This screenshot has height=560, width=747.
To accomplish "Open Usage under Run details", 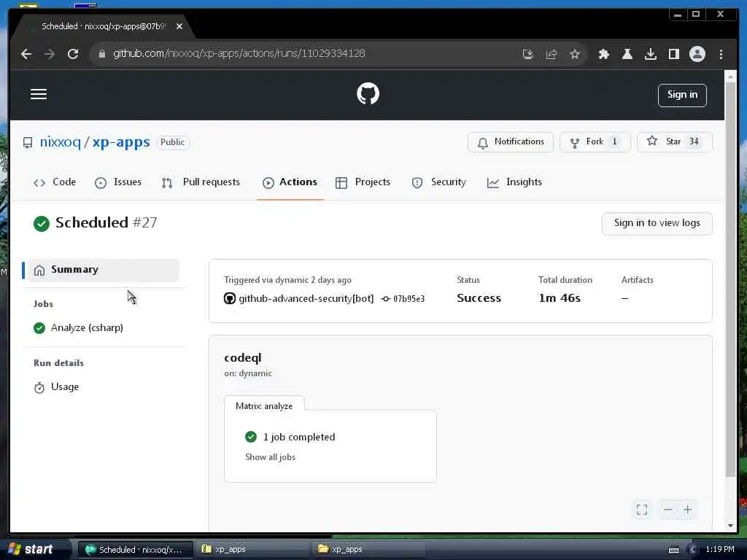I will [56, 387].
